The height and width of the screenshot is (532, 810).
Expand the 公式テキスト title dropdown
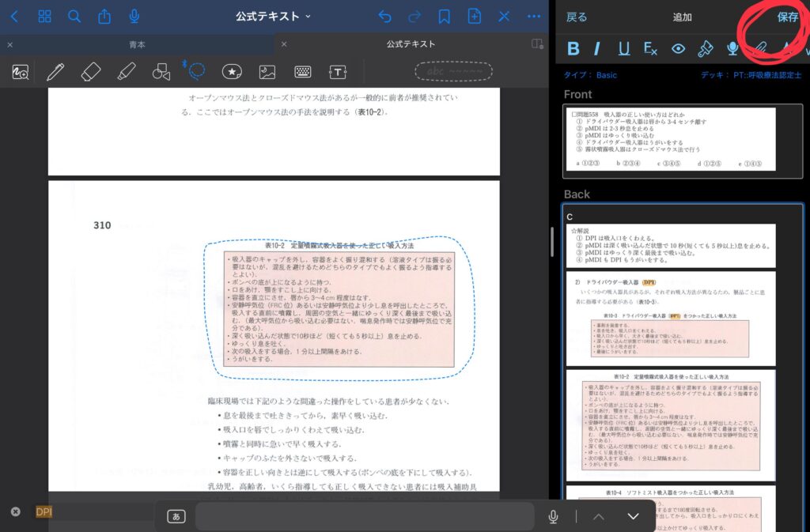click(273, 17)
